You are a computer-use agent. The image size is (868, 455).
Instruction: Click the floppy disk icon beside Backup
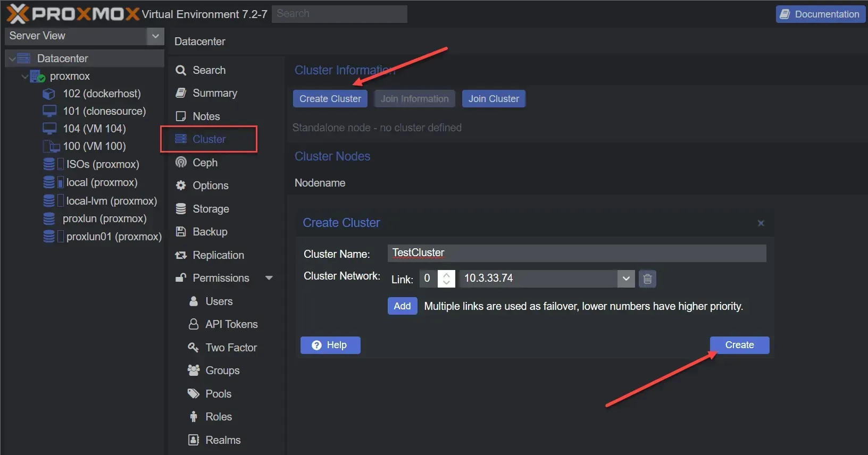pyautogui.click(x=181, y=232)
